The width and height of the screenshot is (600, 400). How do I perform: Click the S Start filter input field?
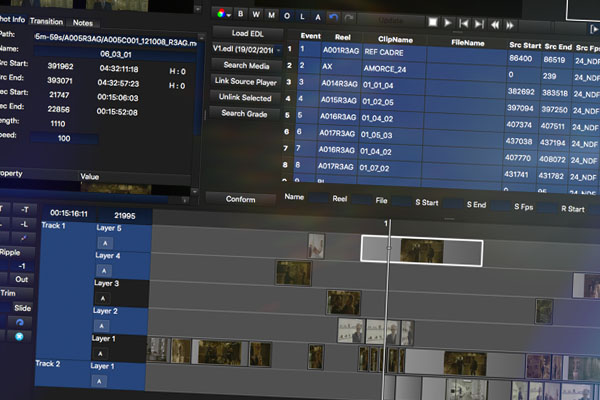452,204
